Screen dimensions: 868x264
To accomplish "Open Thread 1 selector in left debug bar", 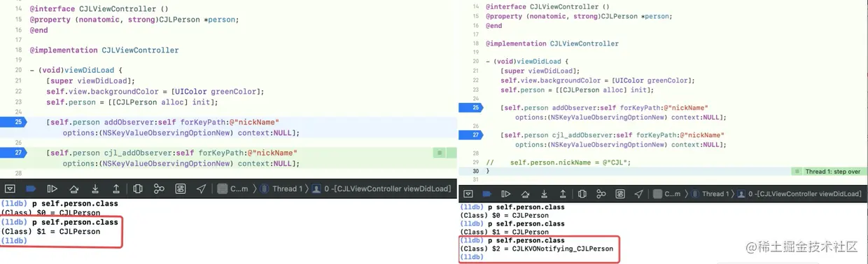I will coord(282,188).
